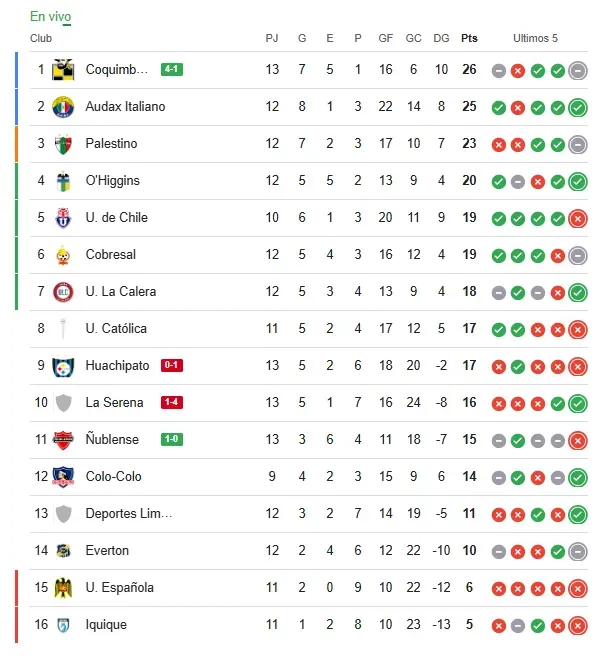
Task: Click the Últimos 5 column header
Action: point(535,38)
